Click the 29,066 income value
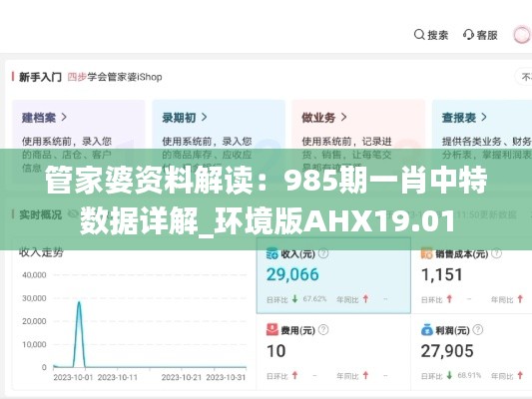The width and height of the screenshot is (532, 399). click(x=292, y=274)
